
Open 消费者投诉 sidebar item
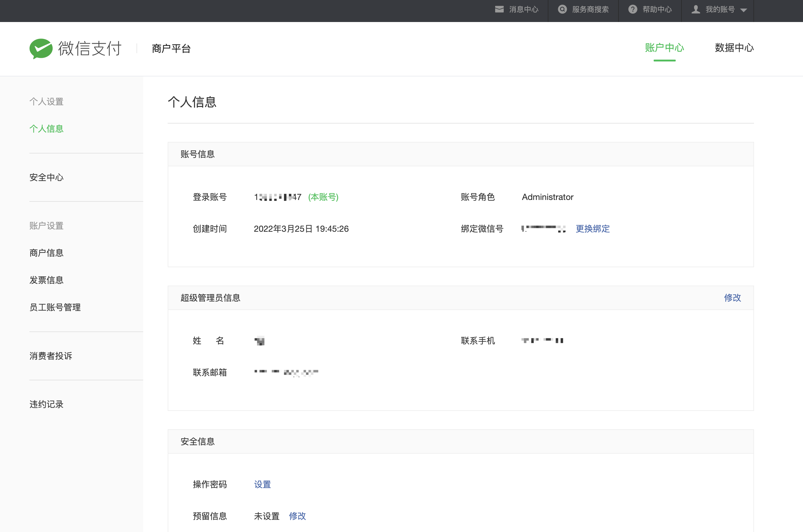point(51,356)
